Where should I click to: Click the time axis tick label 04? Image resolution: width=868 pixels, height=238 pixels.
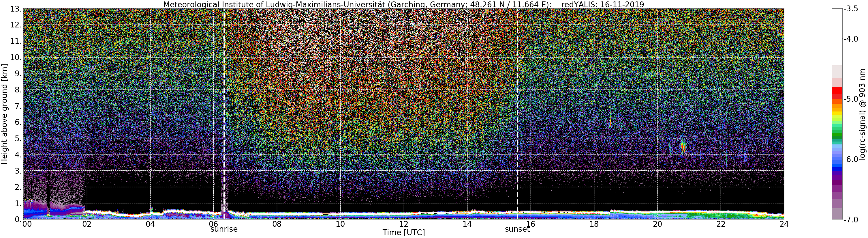(x=150, y=224)
